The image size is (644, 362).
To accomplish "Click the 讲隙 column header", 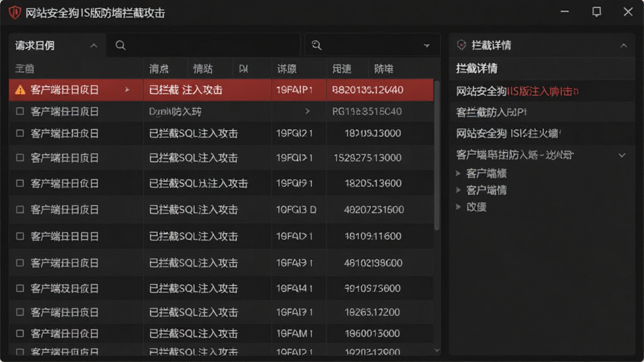I will pos(287,69).
